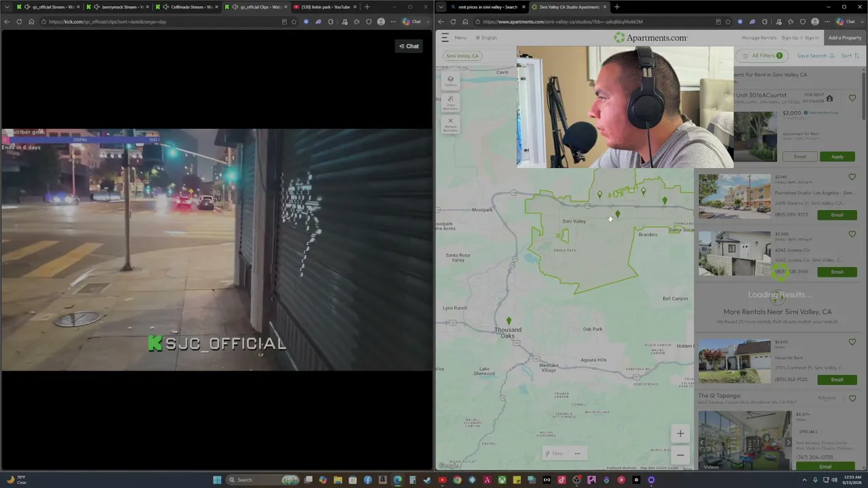Reload the Apartments.com page
This screenshot has height=488, width=868.
pyautogui.click(x=454, y=22)
